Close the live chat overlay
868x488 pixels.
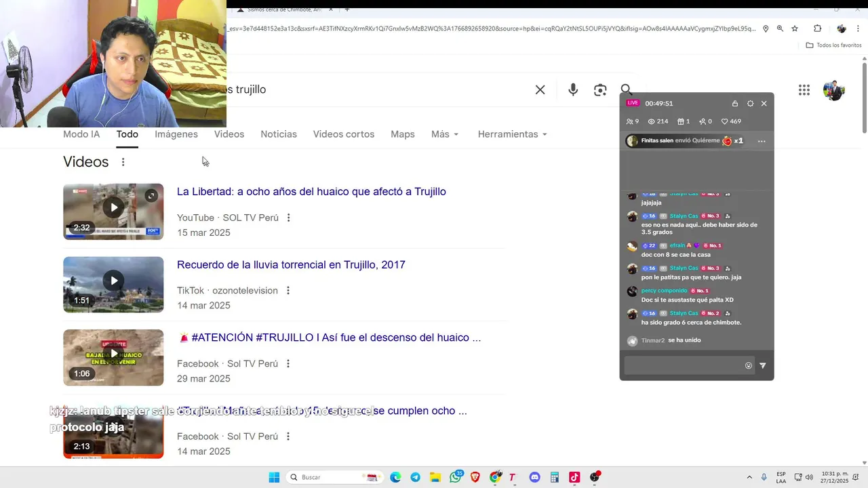764,104
